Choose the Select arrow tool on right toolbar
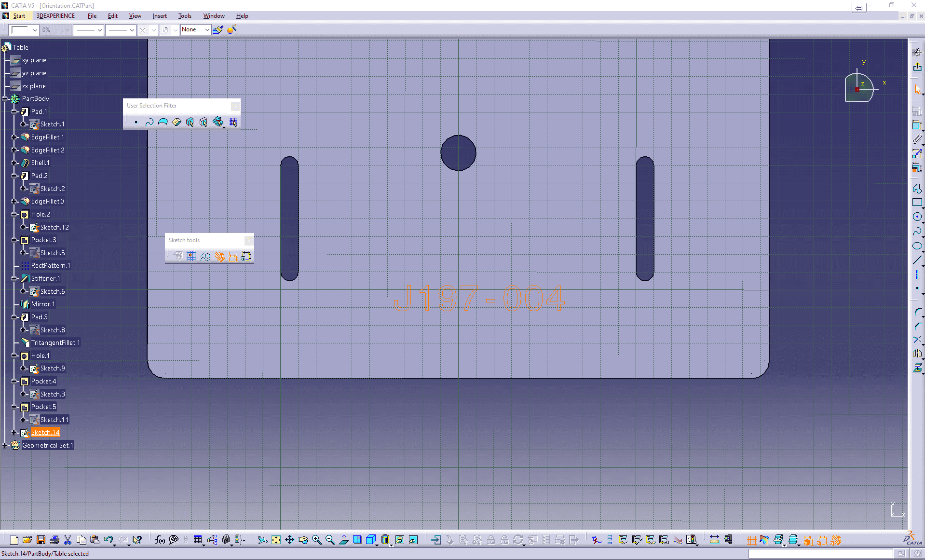This screenshot has height=560, width=925. [917, 90]
